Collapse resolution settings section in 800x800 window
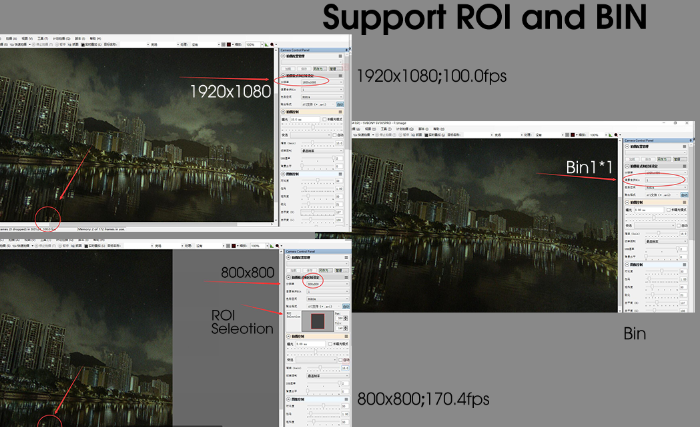 click(x=288, y=277)
